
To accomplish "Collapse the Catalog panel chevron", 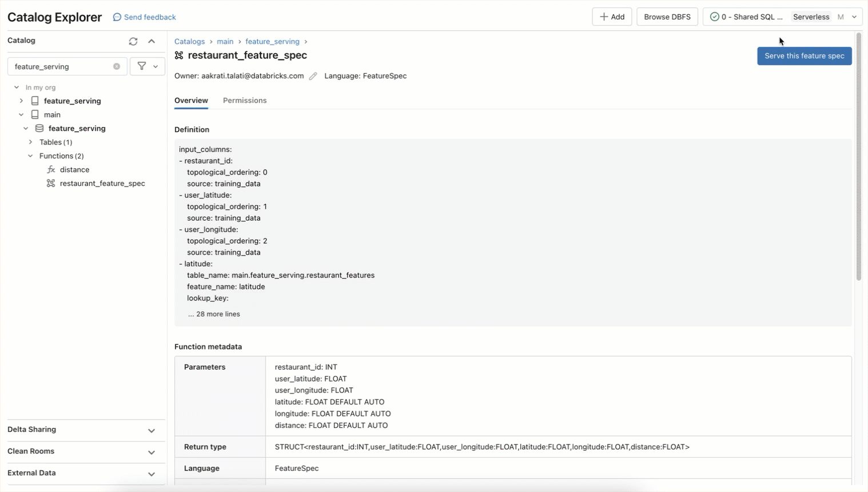I will pos(152,41).
